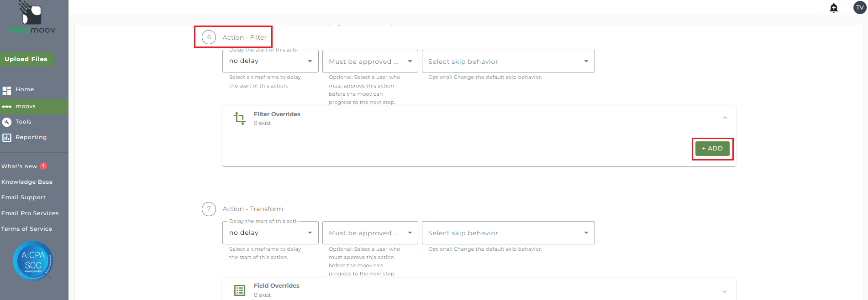Open Transform action skip behavior dropdown
The image size is (868, 300).
point(508,233)
